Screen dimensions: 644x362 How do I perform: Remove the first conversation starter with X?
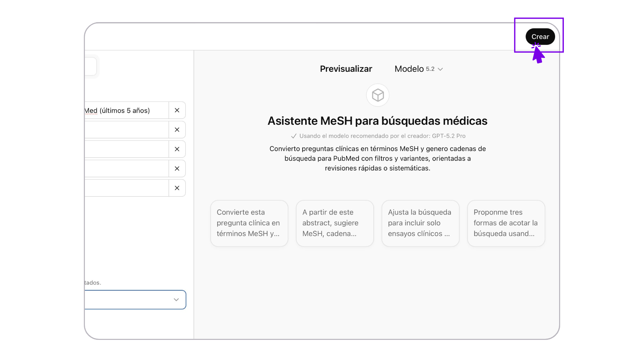pos(177,110)
